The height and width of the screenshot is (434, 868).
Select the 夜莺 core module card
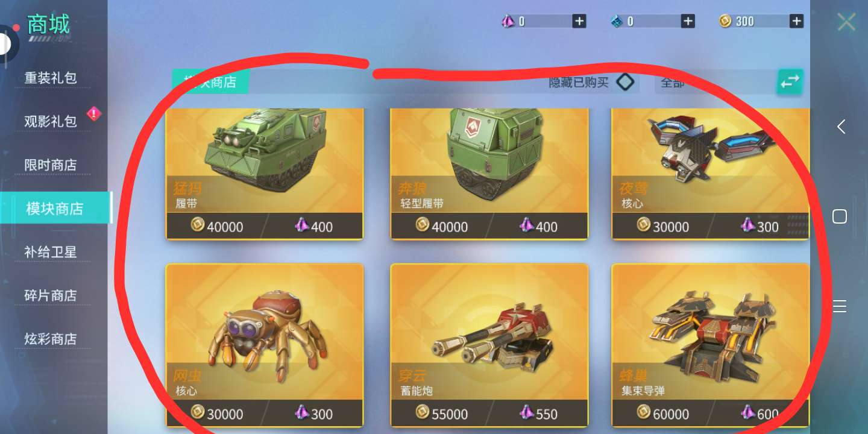click(710, 174)
